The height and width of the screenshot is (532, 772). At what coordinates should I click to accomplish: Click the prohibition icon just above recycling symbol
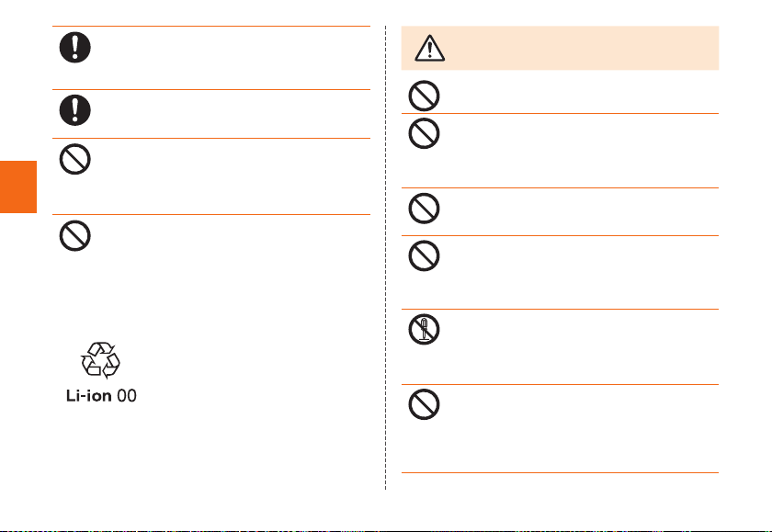click(74, 236)
